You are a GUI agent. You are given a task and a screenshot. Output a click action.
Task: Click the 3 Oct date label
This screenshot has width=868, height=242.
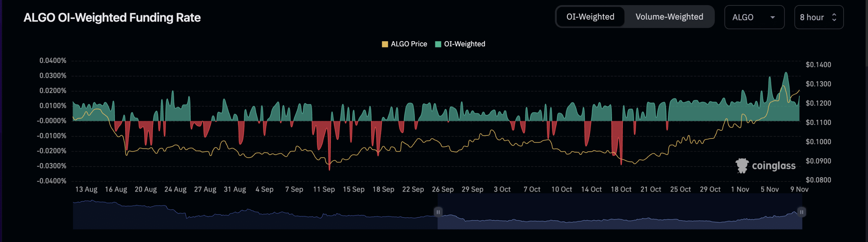coord(502,190)
